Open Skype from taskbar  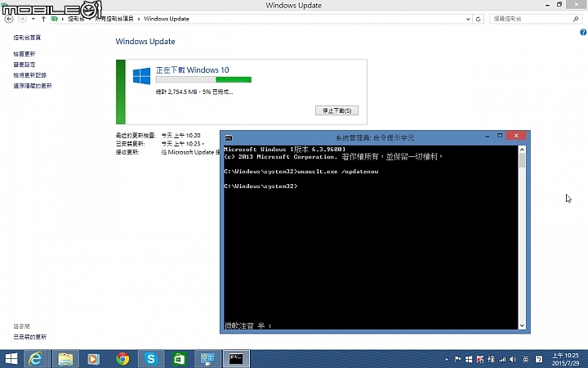coord(151,359)
